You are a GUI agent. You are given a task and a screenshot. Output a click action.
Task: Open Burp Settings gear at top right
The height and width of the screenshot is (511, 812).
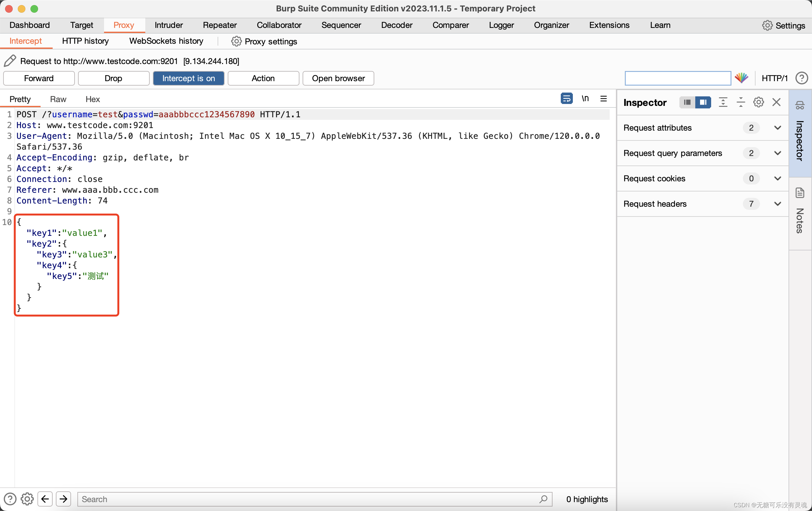(x=767, y=25)
